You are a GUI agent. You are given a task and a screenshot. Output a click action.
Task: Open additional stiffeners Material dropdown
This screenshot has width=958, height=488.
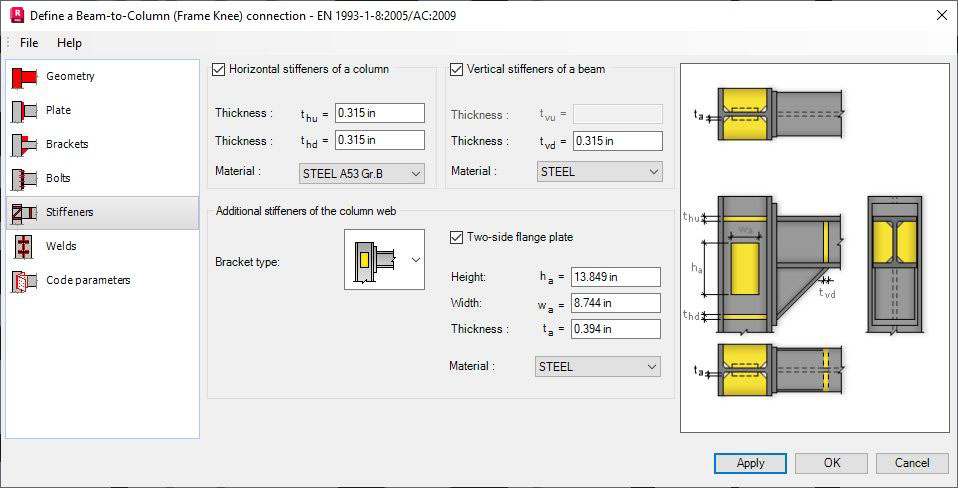click(598, 366)
